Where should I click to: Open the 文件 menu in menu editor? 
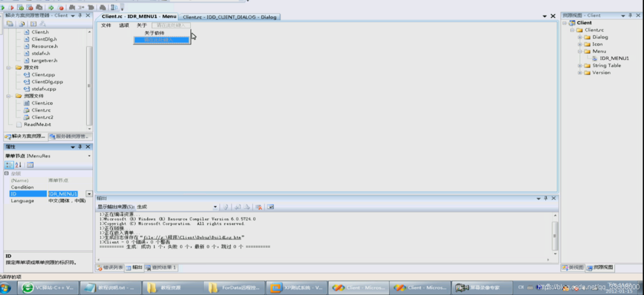pos(106,26)
